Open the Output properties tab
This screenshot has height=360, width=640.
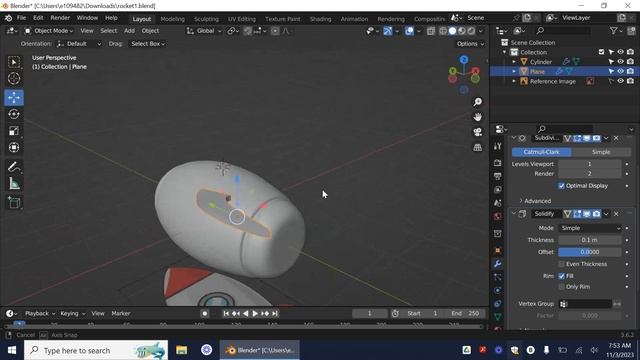coord(498,176)
